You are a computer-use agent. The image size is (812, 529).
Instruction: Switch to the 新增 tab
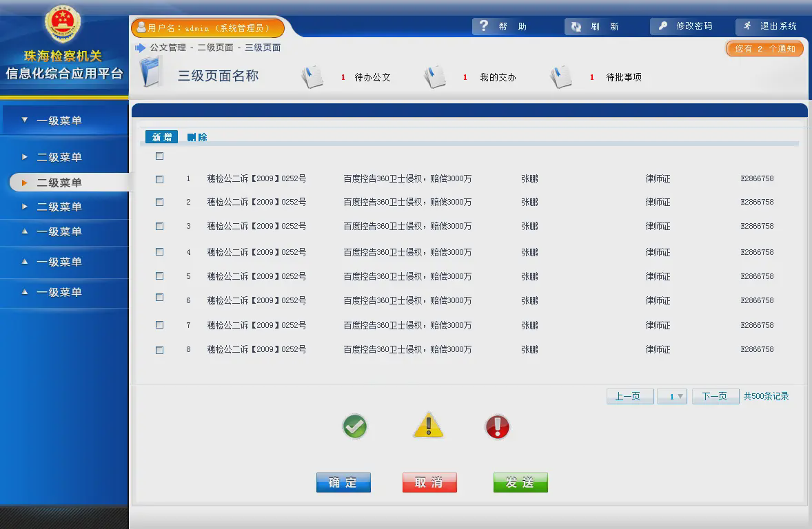[162, 137]
